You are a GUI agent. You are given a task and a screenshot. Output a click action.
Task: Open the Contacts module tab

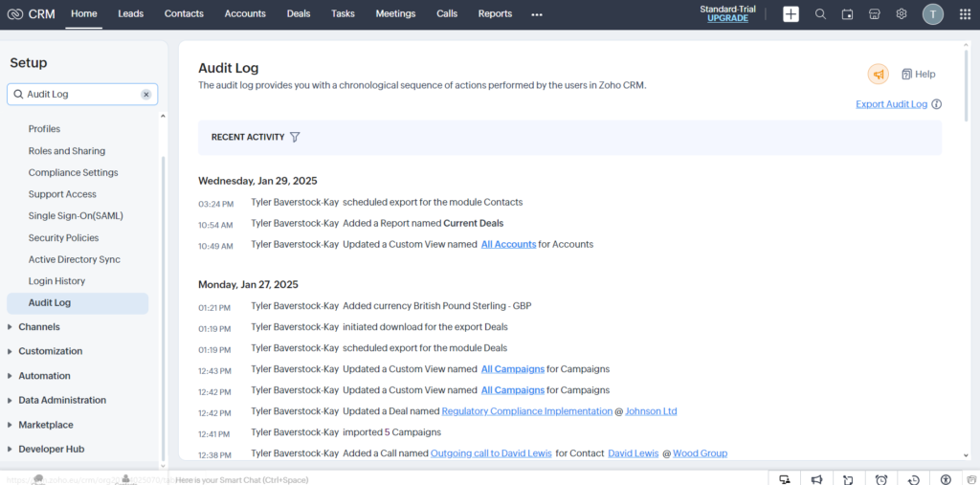click(184, 13)
